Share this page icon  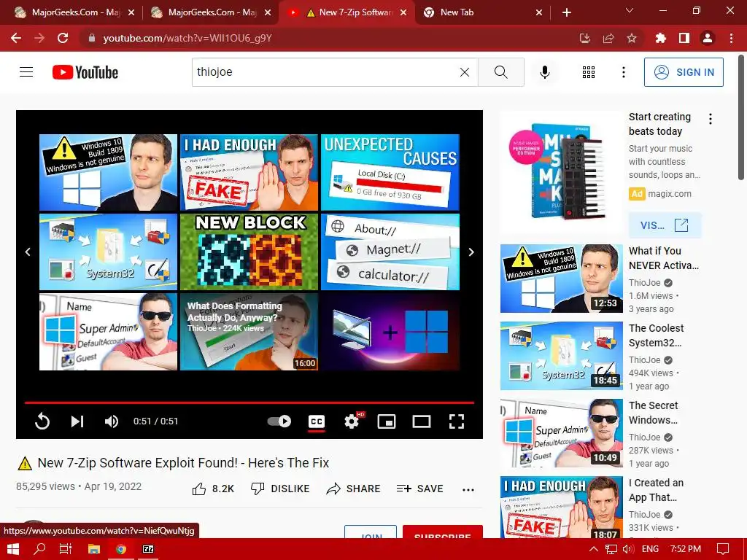[608, 38]
